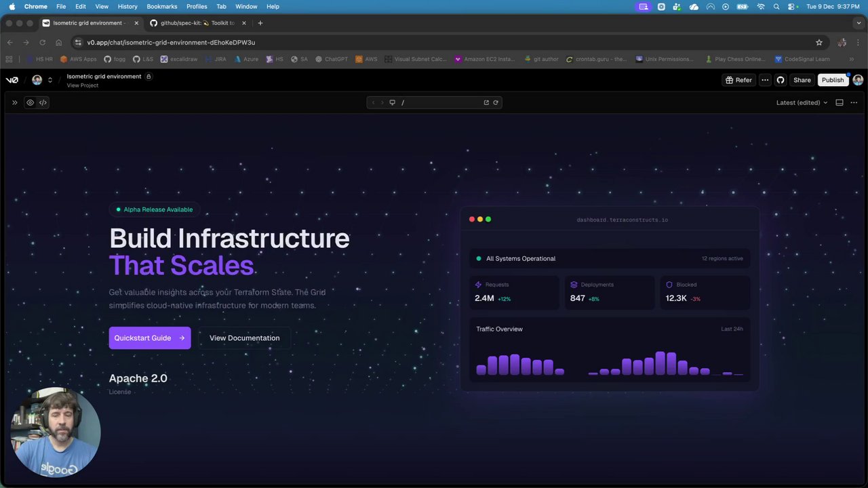
Task: Open the Chrome apps grid icon
Action: 9,59
